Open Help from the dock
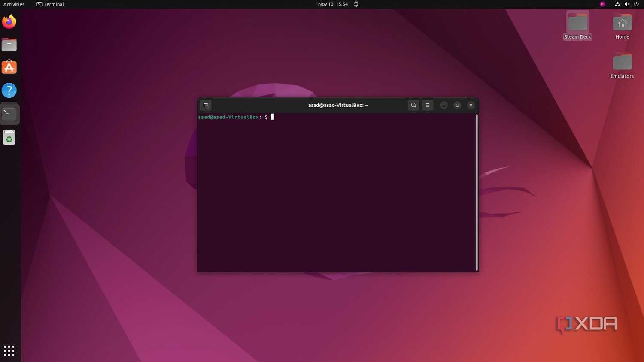Screen dimensions: 644x362 [9, 90]
